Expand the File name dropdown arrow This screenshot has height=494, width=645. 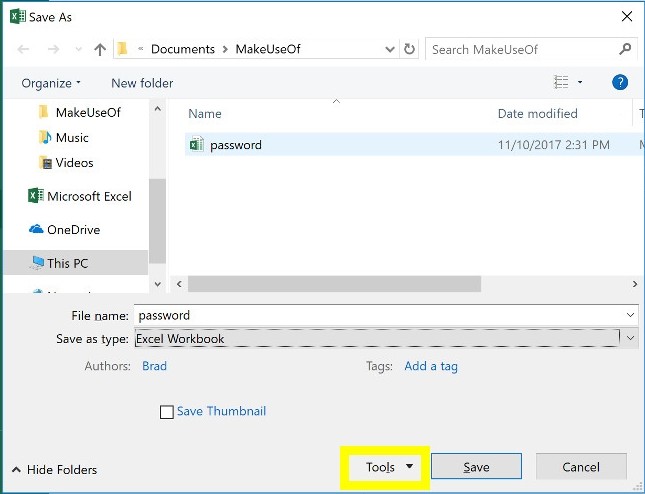click(x=630, y=315)
